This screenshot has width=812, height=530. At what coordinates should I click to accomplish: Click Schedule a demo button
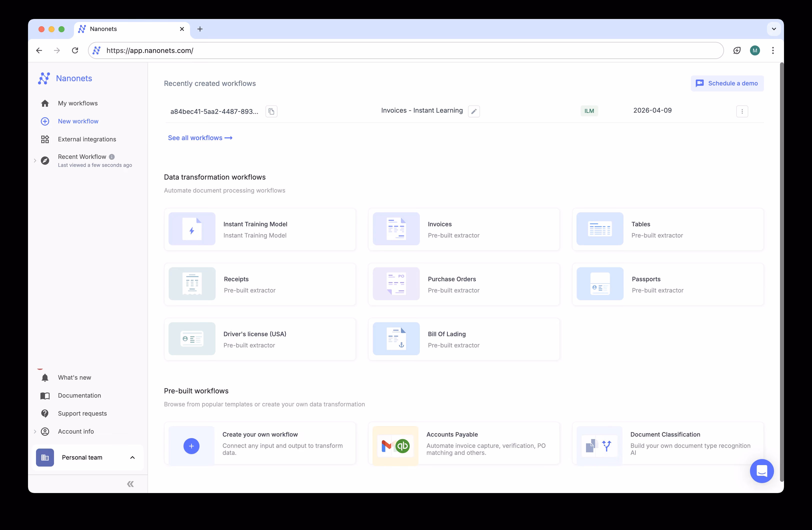727,83
